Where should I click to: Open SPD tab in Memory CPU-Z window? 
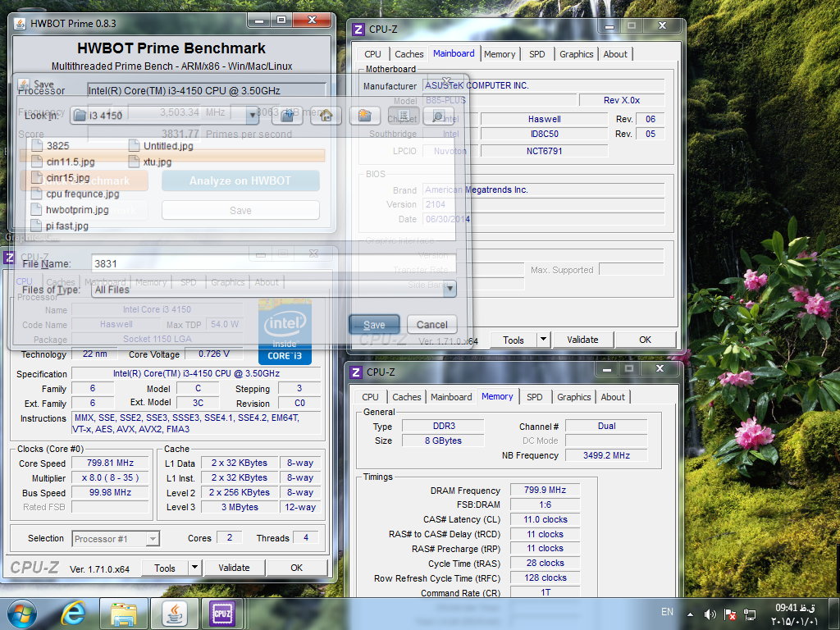click(x=535, y=397)
